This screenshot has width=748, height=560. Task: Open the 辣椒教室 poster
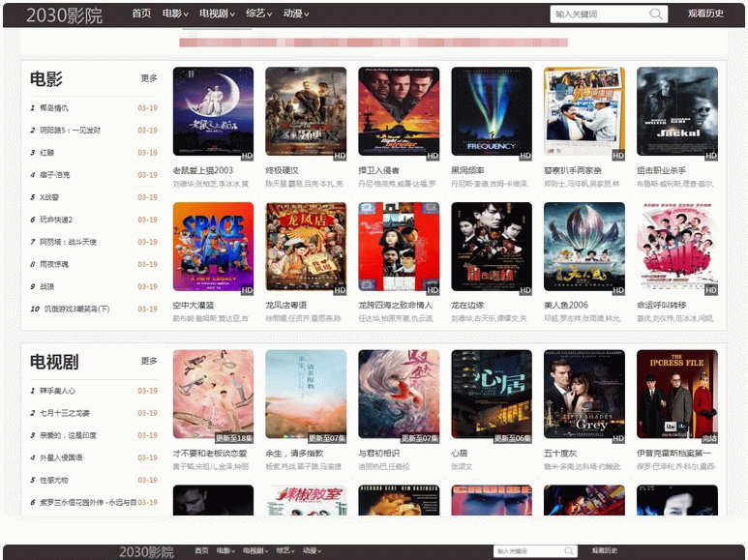pyautogui.click(x=306, y=500)
